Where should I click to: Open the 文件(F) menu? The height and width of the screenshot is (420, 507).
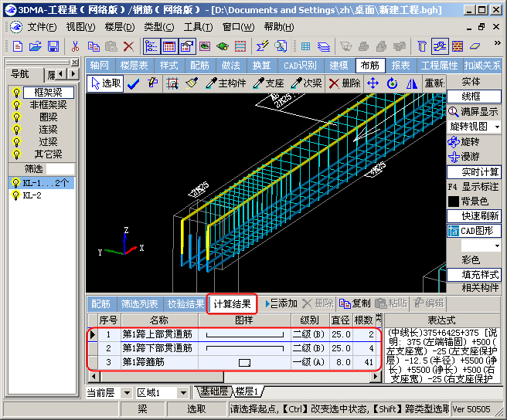click(42, 27)
